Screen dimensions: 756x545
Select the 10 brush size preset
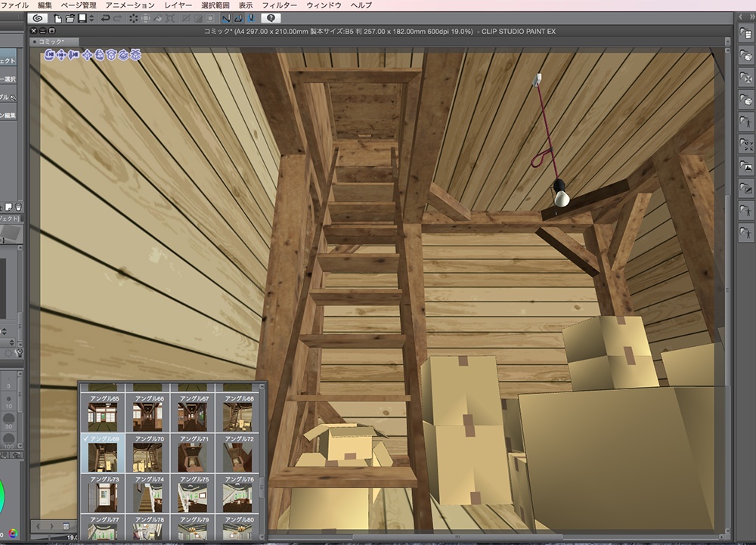tap(8, 401)
